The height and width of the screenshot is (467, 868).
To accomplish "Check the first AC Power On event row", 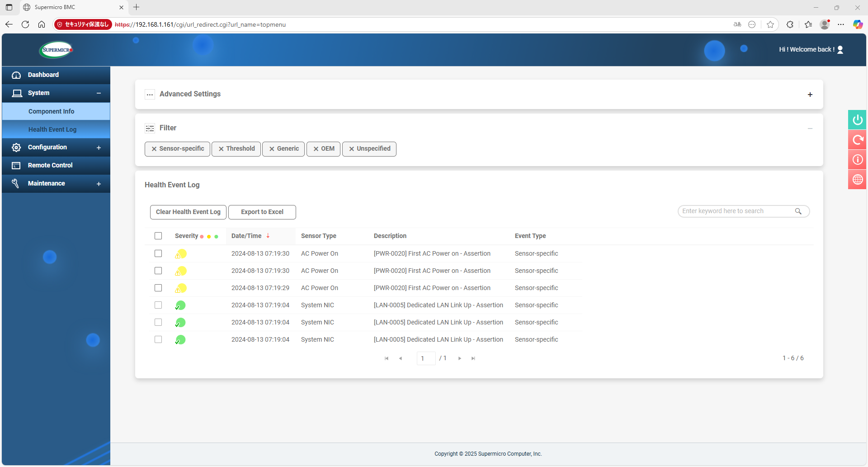I will 158,253.
